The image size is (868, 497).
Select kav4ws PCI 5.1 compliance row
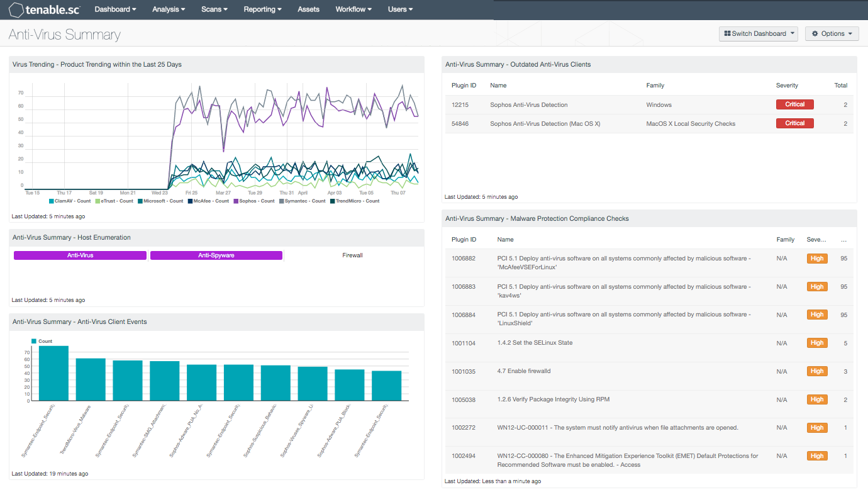pos(649,291)
